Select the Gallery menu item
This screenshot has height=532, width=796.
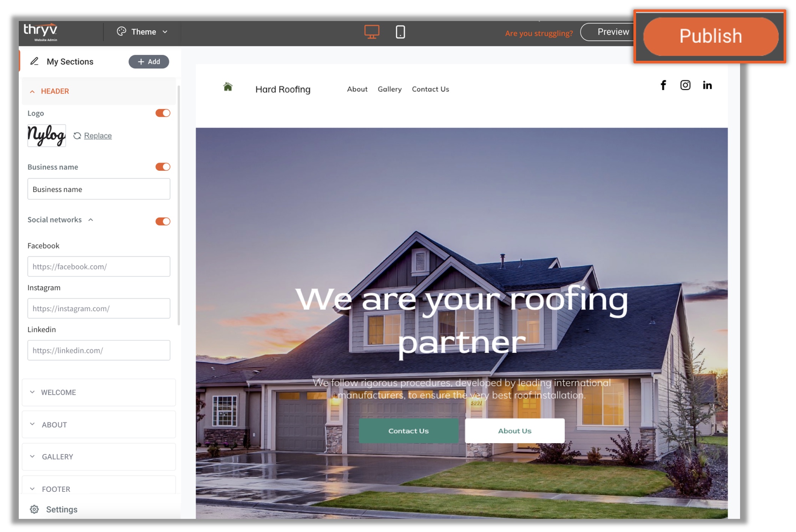pyautogui.click(x=389, y=89)
